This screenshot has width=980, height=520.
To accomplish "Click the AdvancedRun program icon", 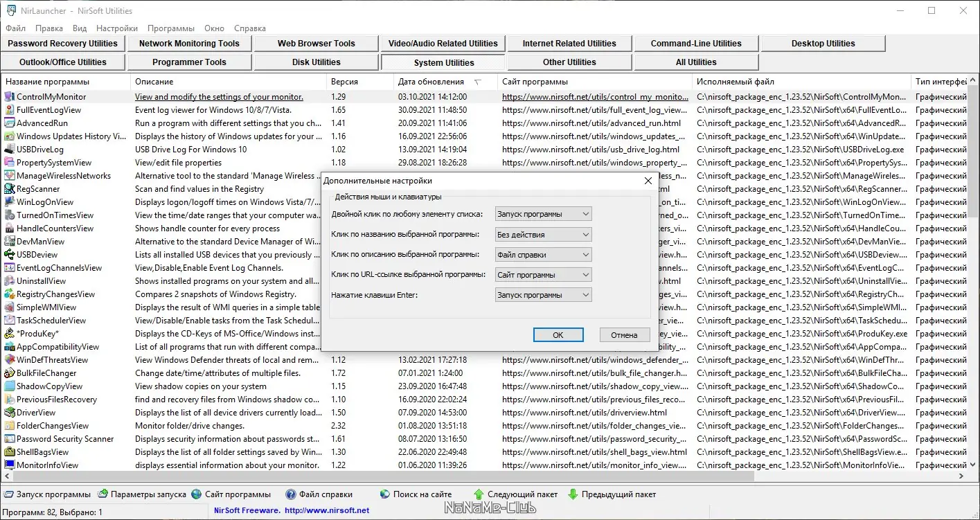I will click(9, 123).
